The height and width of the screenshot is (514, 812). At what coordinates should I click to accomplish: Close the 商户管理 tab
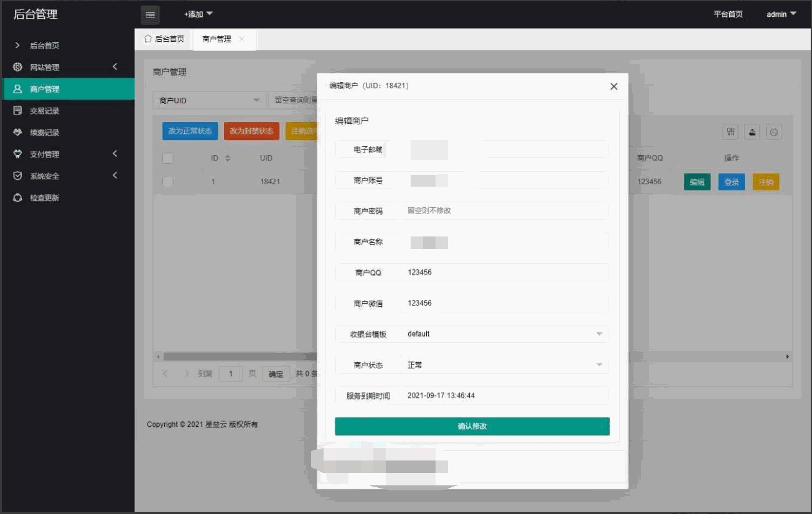click(x=241, y=39)
